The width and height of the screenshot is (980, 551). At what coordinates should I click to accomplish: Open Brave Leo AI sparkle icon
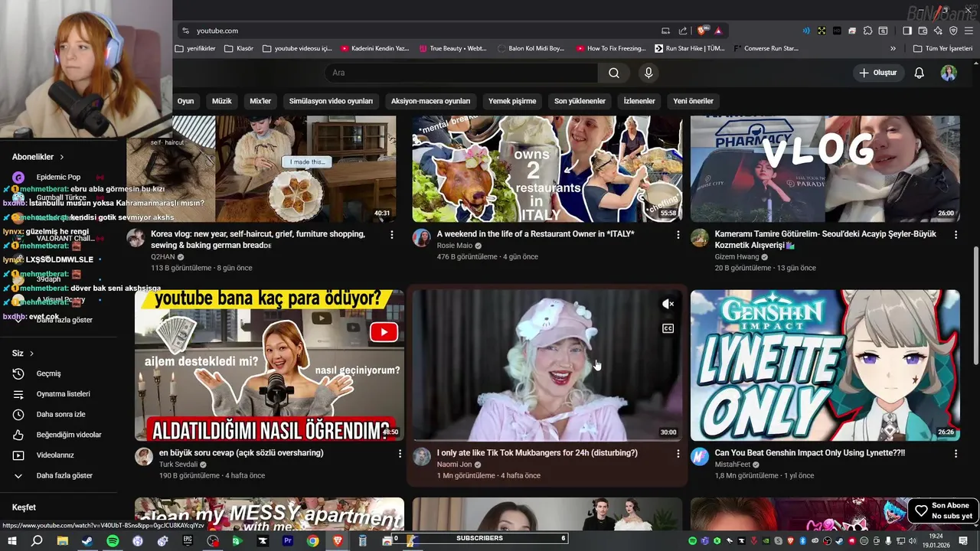point(938,31)
